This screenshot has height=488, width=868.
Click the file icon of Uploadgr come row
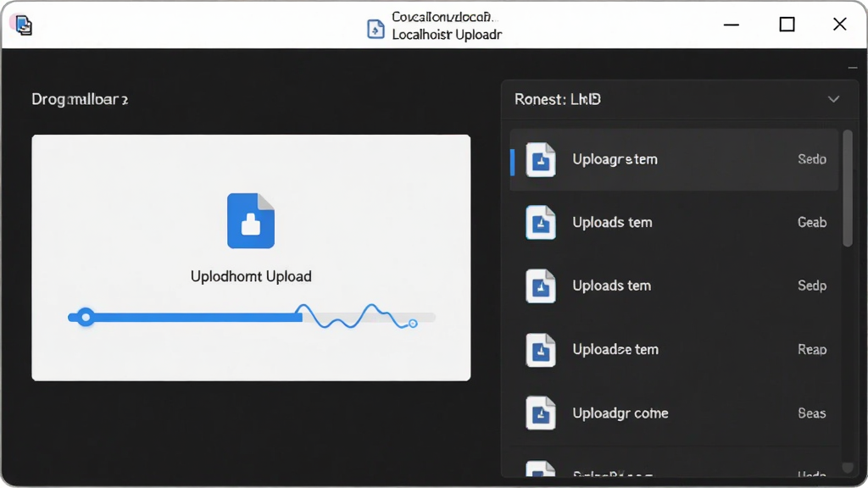pos(540,413)
